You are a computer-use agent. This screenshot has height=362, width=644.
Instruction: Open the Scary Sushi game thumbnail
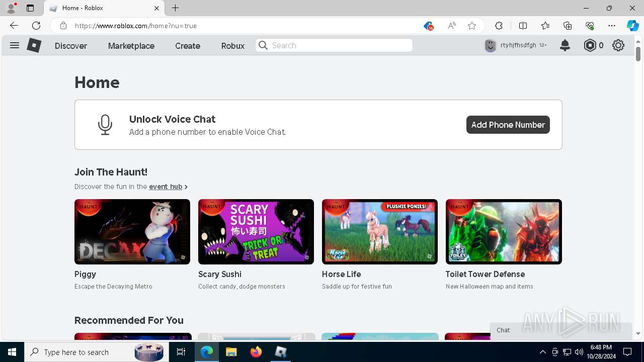click(x=256, y=232)
